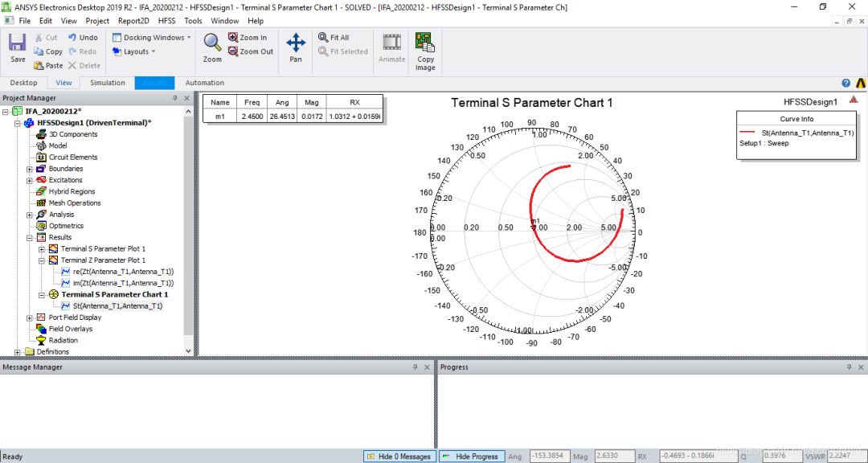Click the m1 marker on Smith chart
868x463 pixels.
point(534,226)
